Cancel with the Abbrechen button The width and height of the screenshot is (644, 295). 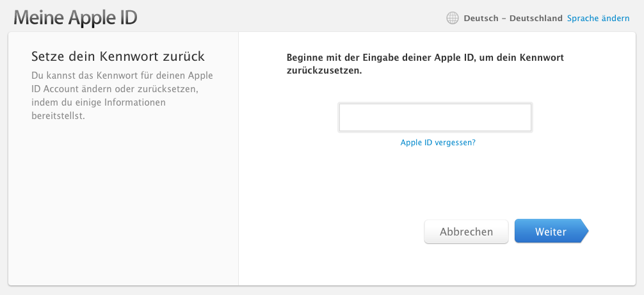[466, 232]
